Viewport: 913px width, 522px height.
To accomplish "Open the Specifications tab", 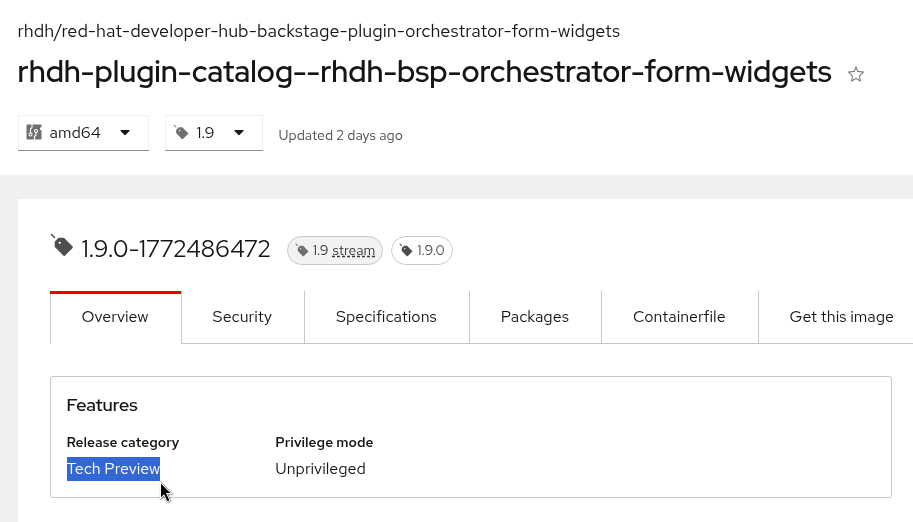I will click(x=386, y=317).
